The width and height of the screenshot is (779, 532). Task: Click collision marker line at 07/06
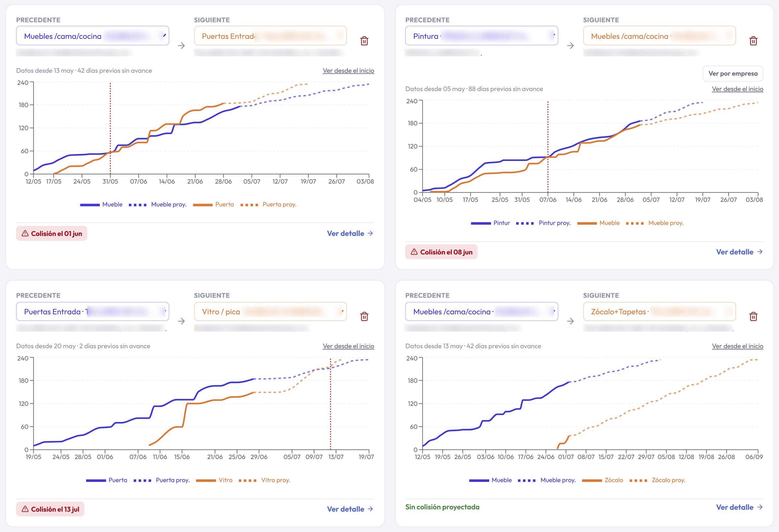548,146
